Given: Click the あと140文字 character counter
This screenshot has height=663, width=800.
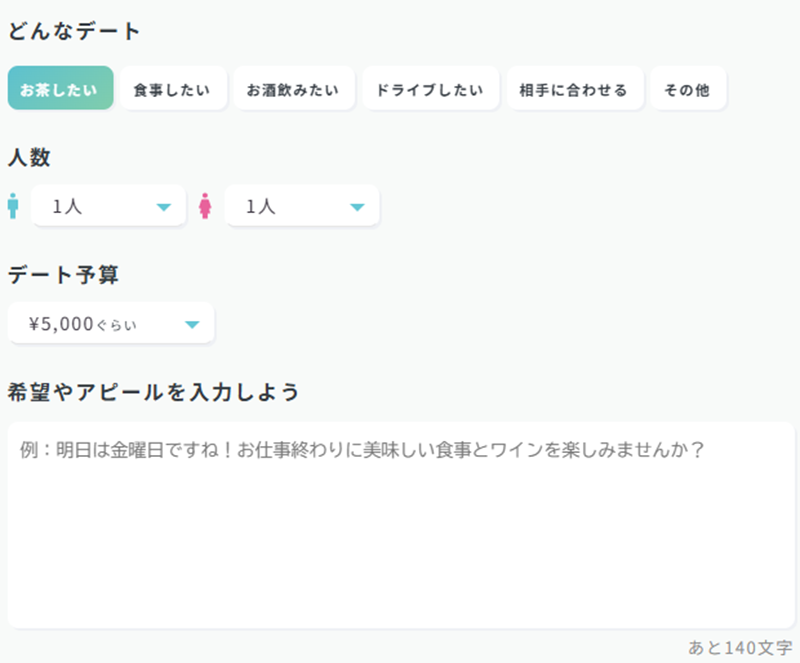Looking at the screenshot, I should tap(740, 648).
